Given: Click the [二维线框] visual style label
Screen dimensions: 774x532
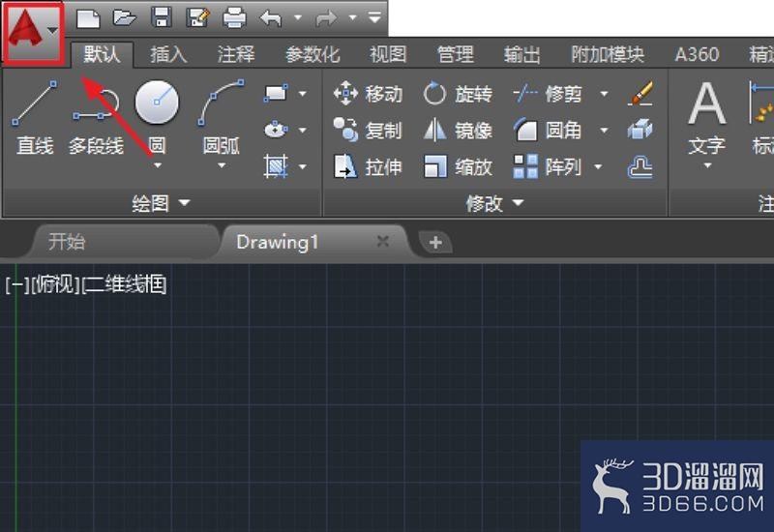Looking at the screenshot, I should click(x=124, y=284).
